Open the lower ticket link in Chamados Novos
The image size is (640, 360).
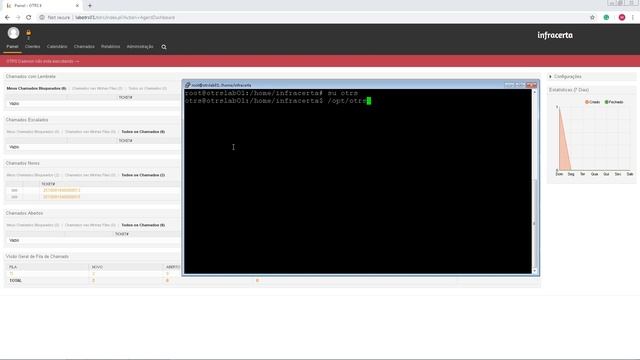pyautogui.click(x=62, y=197)
